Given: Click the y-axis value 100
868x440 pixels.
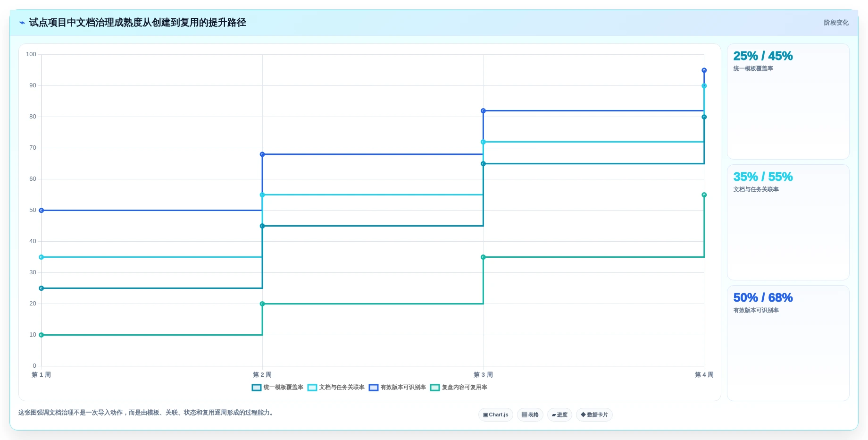Looking at the screenshot, I should (31, 54).
